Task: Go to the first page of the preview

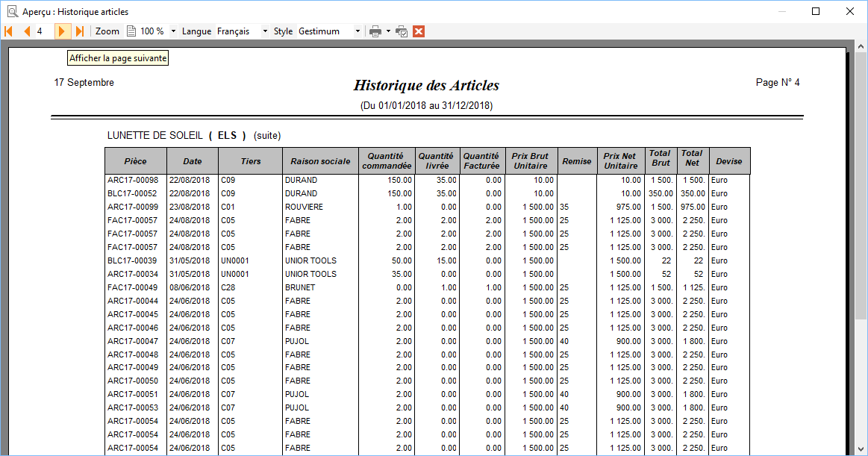Action: click(9, 31)
